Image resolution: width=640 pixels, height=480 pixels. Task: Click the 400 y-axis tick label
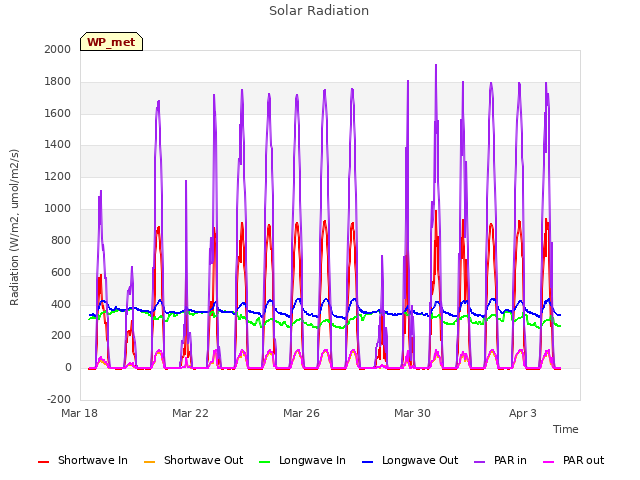coord(61,304)
